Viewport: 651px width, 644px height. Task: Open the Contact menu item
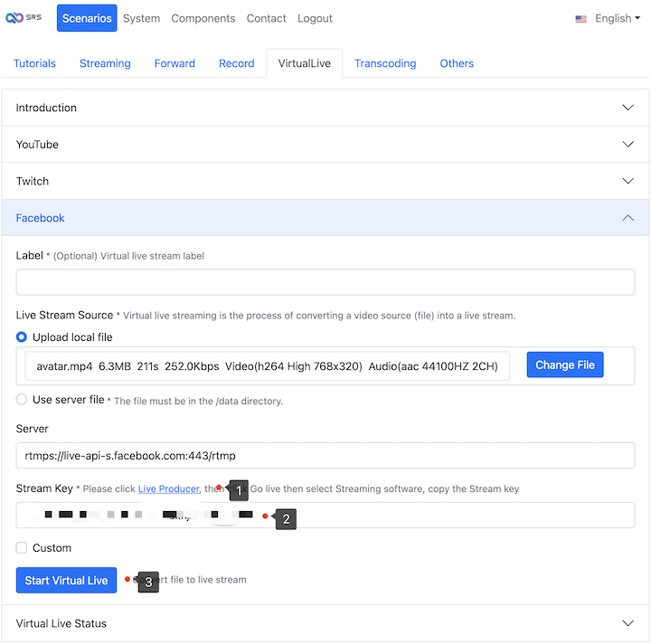coord(266,18)
